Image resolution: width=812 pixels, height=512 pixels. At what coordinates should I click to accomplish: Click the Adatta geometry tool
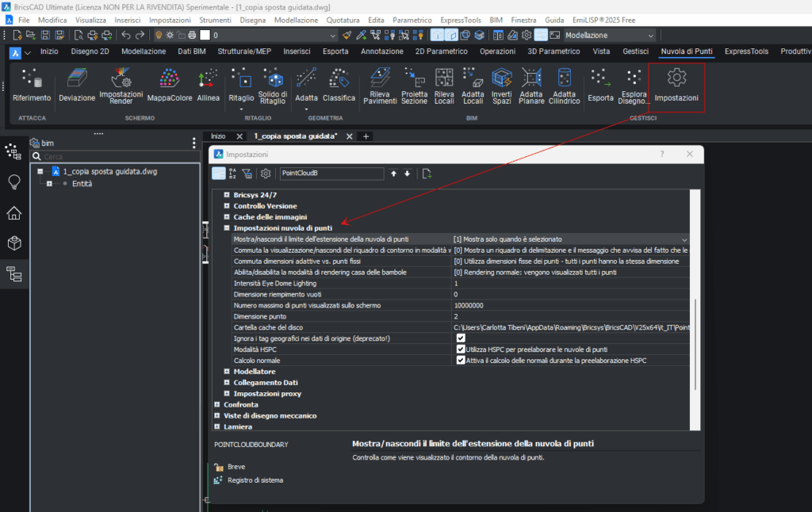click(306, 86)
